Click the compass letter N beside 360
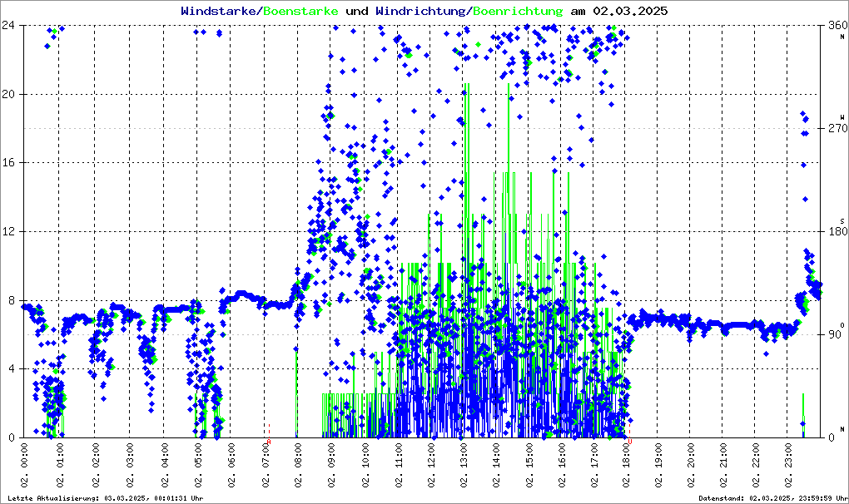The width and height of the screenshot is (849, 504). point(842,37)
